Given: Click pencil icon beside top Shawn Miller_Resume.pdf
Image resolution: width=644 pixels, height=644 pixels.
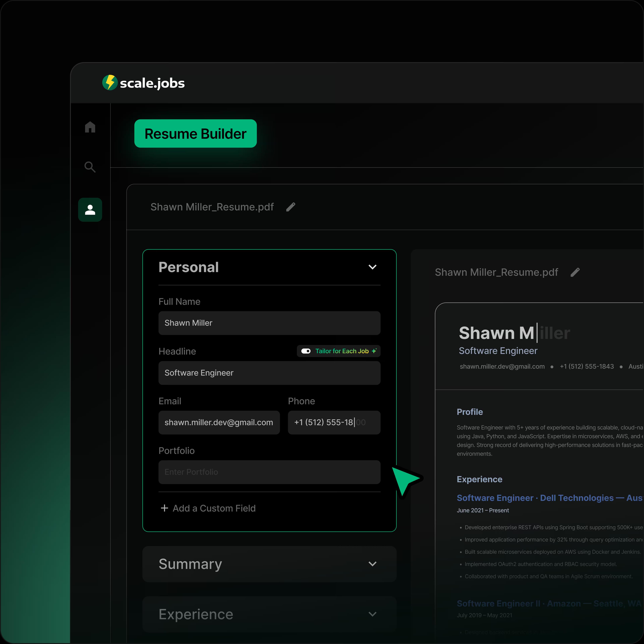Looking at the screenshot, I should tap(291, 207).
